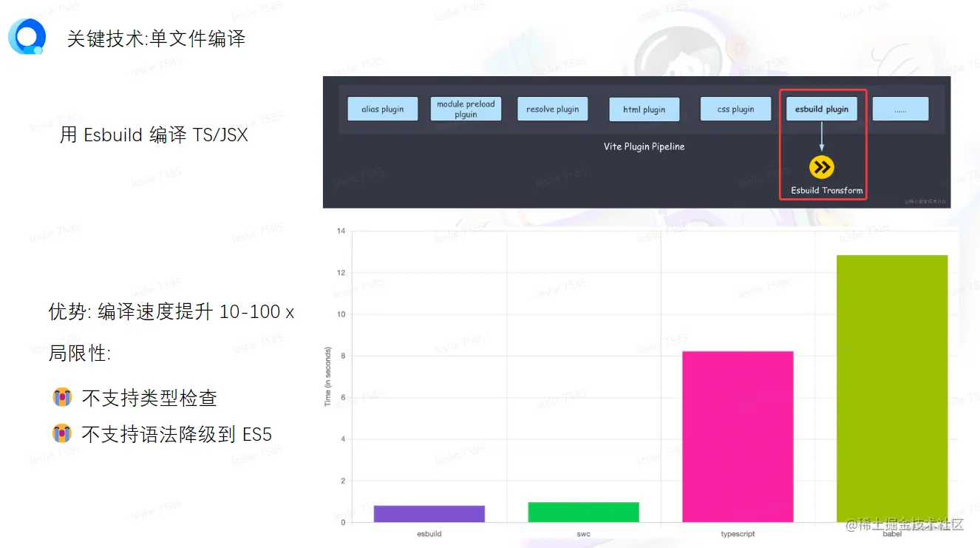
Task: Click the yellow Esbuild Transform arrow icon
Action: point(821,168)
